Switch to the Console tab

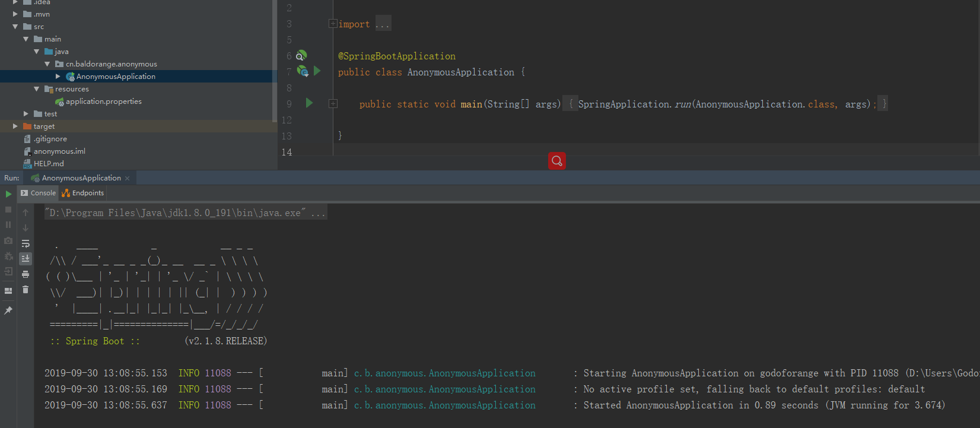[x=38, y=193]
